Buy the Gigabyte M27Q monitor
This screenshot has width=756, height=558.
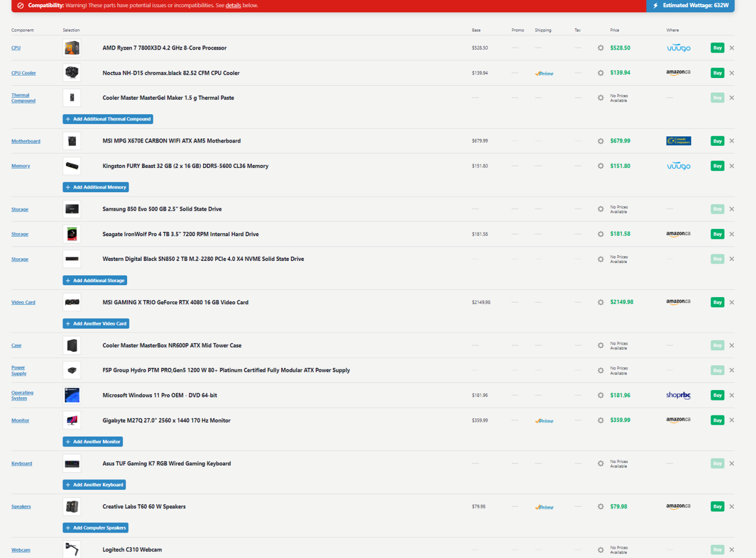click(717, 420)
